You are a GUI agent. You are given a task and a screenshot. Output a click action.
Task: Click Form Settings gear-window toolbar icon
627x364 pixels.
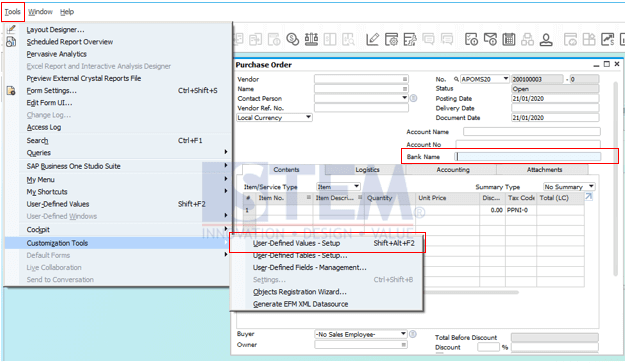click(x=391, y=39)
